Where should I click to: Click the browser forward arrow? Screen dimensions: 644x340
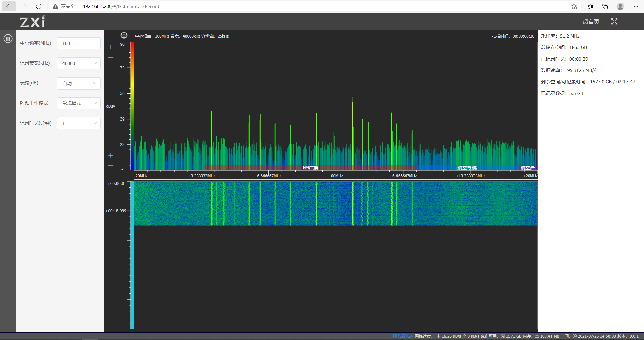[24, 6]
